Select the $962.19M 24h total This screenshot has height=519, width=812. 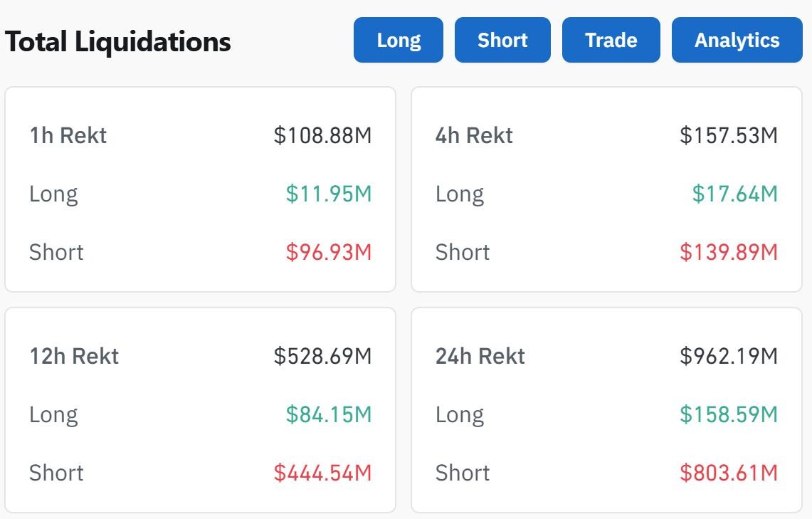pos(729,356)
